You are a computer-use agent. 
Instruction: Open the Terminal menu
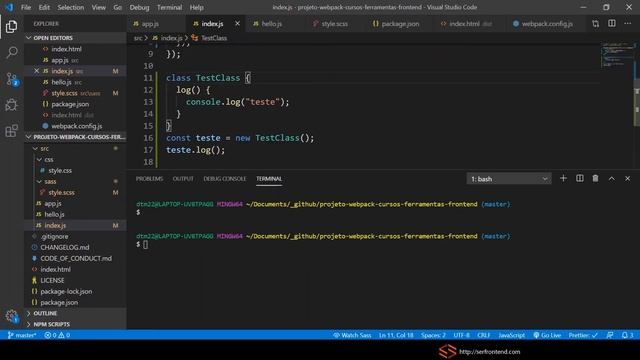pos(169,7)
